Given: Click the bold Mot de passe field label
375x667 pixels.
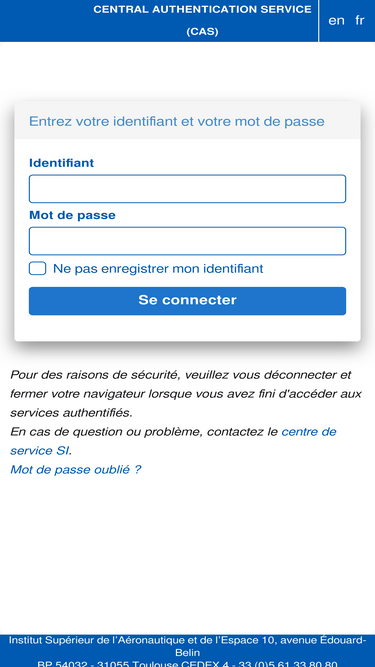Looking at the screenshot, I should 72,215.
